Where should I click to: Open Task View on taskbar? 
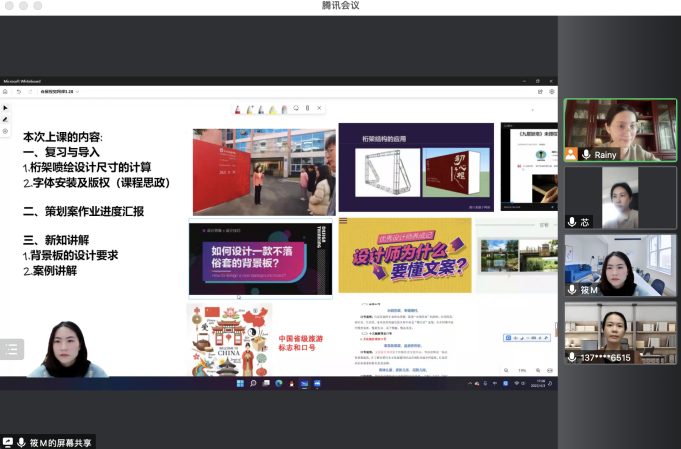266,383
